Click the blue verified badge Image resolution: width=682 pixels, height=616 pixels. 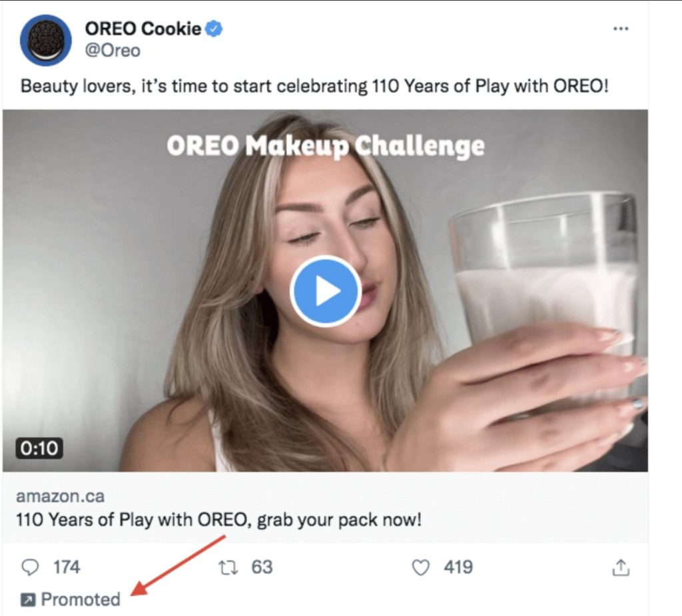tap(214, 29)
